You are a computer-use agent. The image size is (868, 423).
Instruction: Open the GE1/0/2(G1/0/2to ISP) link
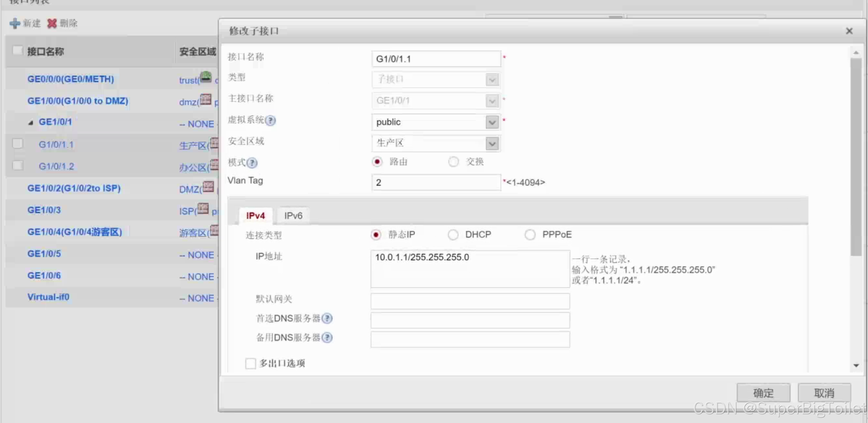[x=74, y=188]
